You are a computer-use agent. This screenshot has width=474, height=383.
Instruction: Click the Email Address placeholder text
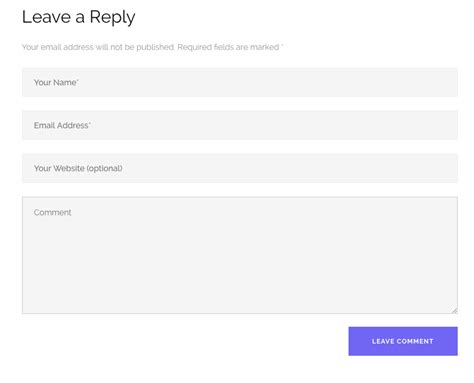point(61,125)
